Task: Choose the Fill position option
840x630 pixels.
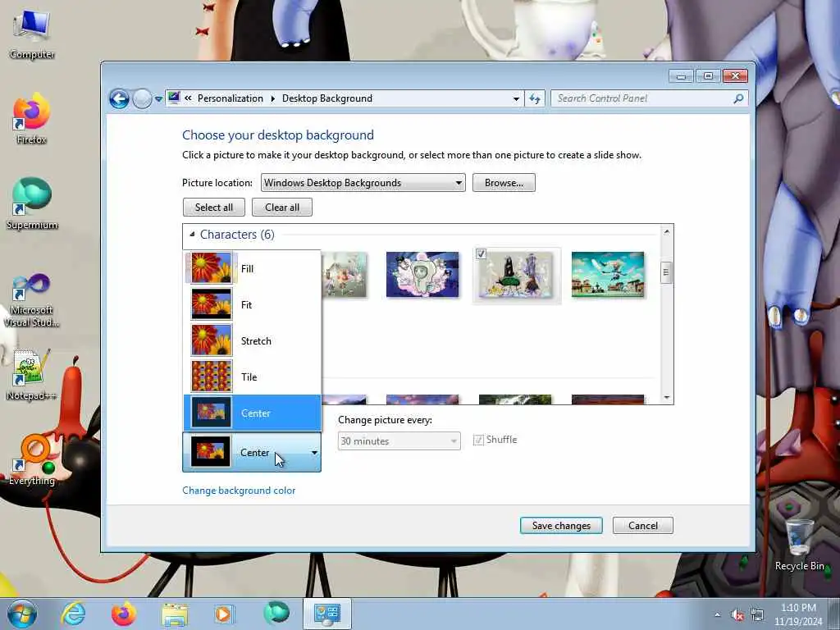Action: (253, 268)
